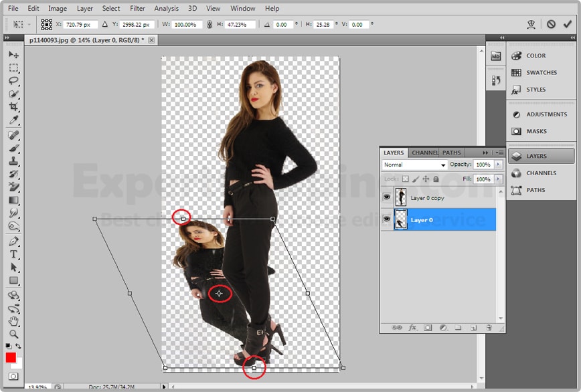Open the Filter menu
The height and width of the screenshot is (392, 581).
137,9
